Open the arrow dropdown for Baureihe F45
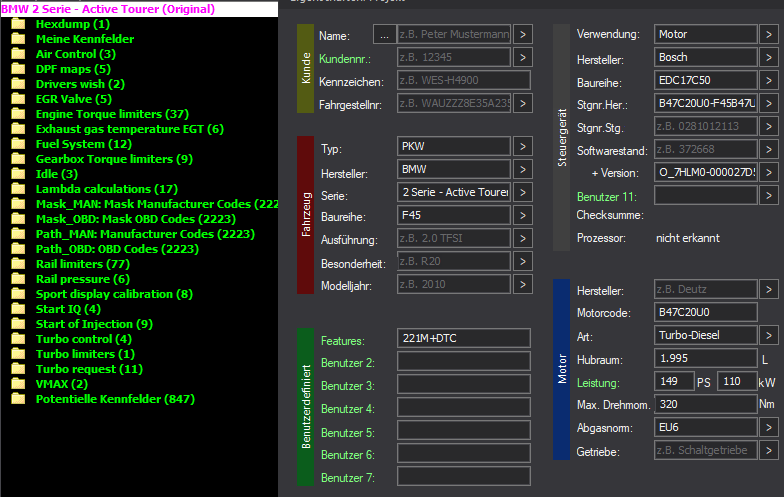The image size is (784, 497). click(x=522, y=216)
